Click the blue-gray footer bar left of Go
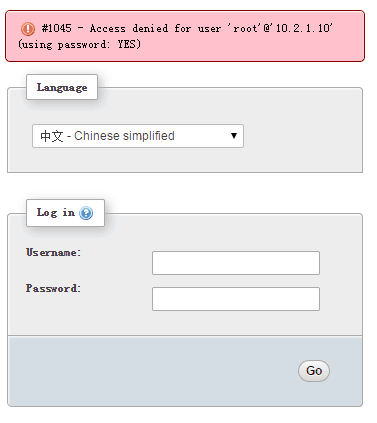The height and width of the screenshot is (423, 377). click(x=150, y=371)
